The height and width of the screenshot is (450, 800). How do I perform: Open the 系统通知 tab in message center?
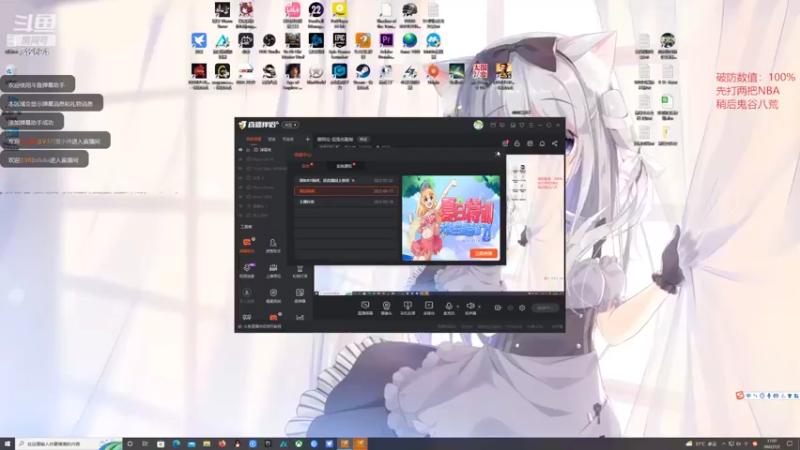pyautogui.click(x=344, y=166)
